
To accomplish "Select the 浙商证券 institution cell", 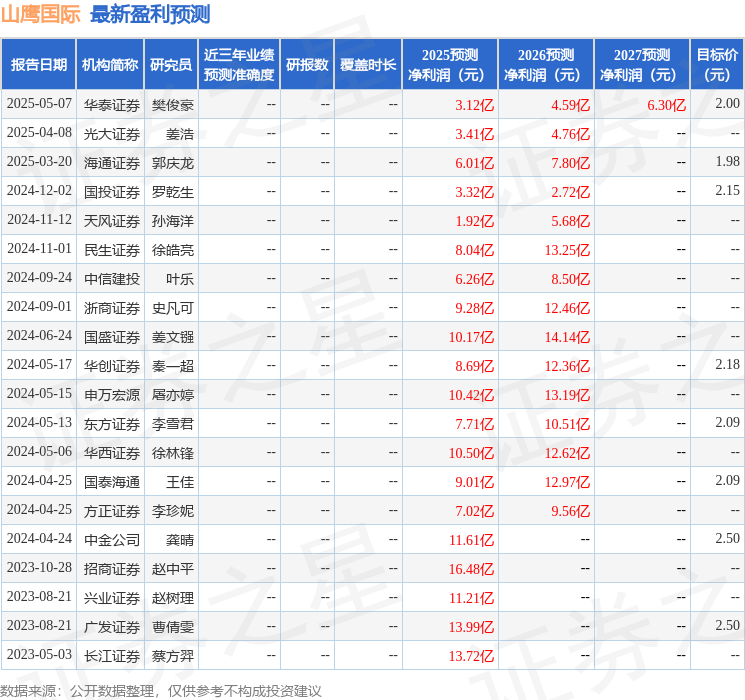I will pyautogui.click(x=112, y=308).
